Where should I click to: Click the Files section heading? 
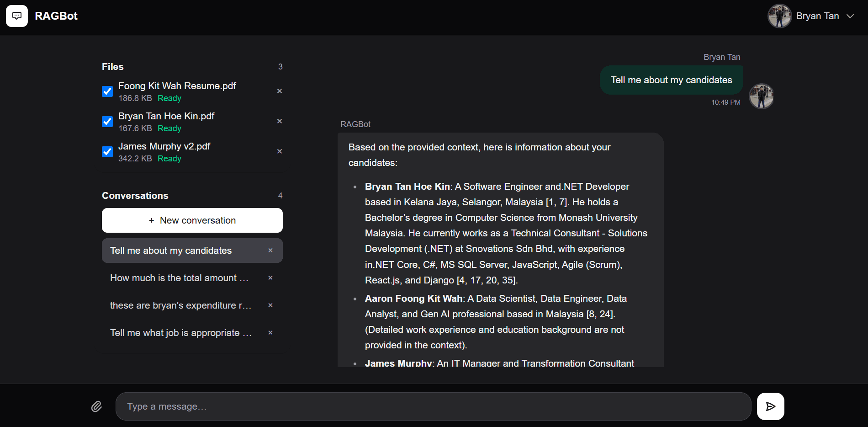tap(113, 67)
